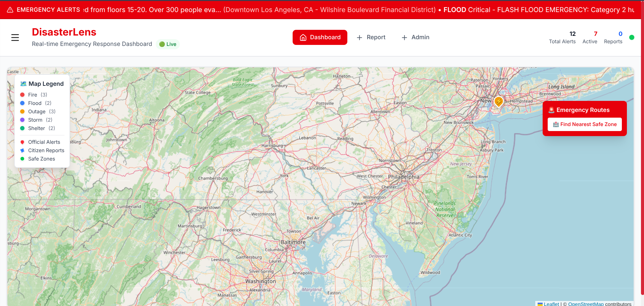
Task: Open the OpenStreetMap link
Action: 586,304
